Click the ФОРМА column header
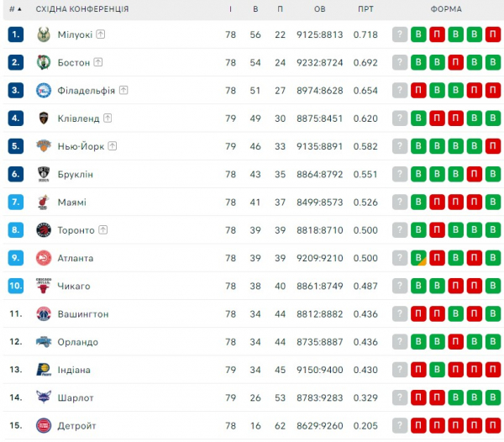The height and width of the screenshot is (442, 504). pos(445,8)
